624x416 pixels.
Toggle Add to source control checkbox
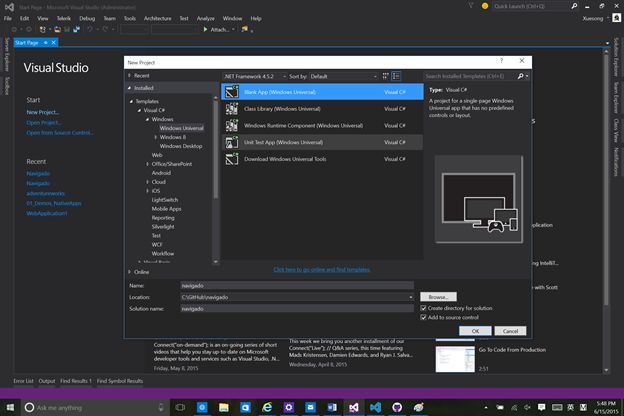(x=423, y=317)
